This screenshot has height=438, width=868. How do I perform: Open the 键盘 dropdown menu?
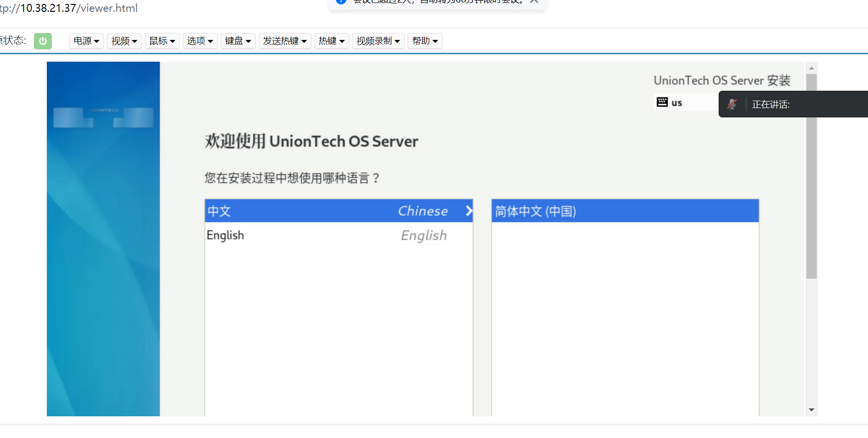pos(238,41)
